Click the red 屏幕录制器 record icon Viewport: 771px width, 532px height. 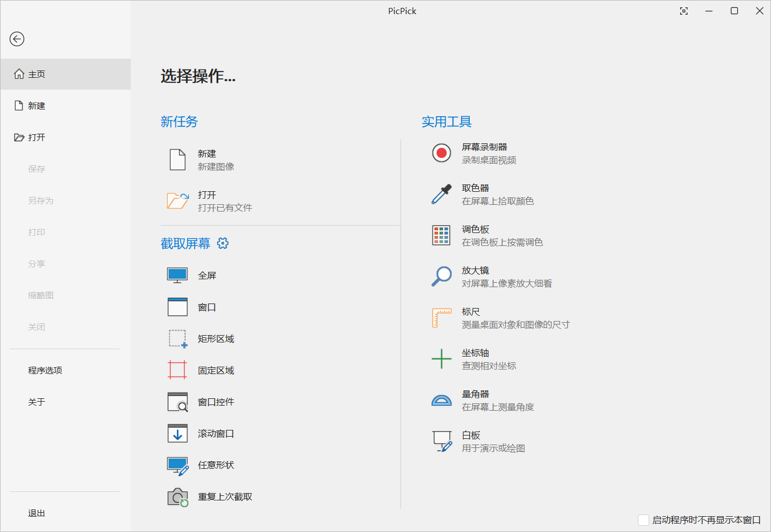[442, 153]
